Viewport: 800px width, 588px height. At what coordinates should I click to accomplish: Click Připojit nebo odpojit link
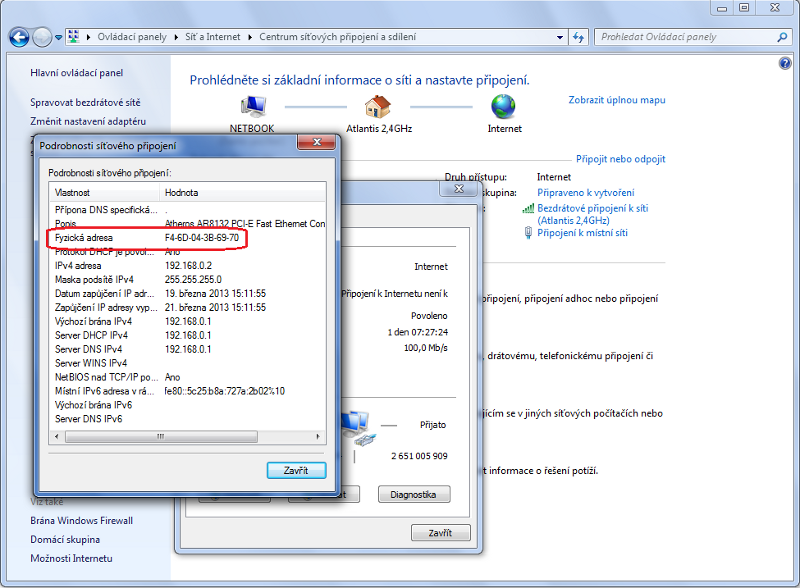tap(620, 159)
